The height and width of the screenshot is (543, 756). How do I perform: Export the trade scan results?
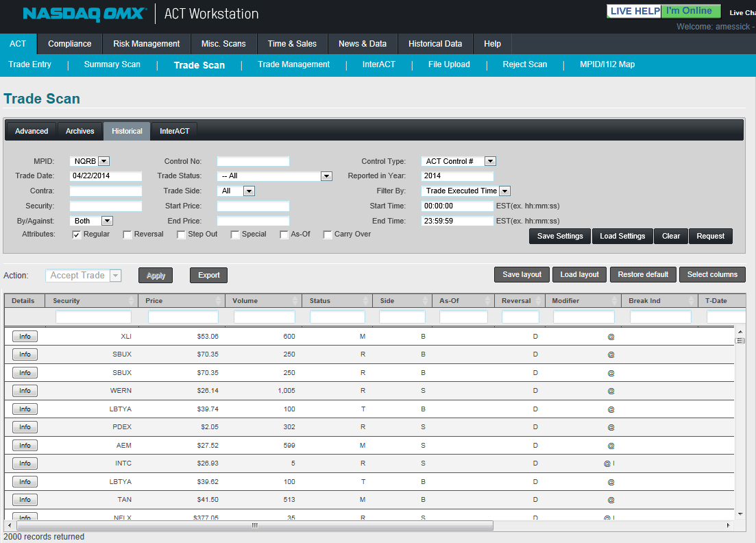pos(209,276)
